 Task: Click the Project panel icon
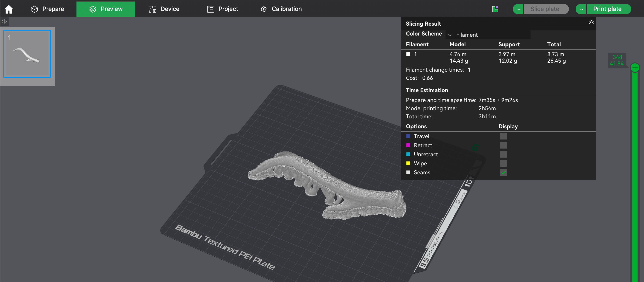click(210, 9)
